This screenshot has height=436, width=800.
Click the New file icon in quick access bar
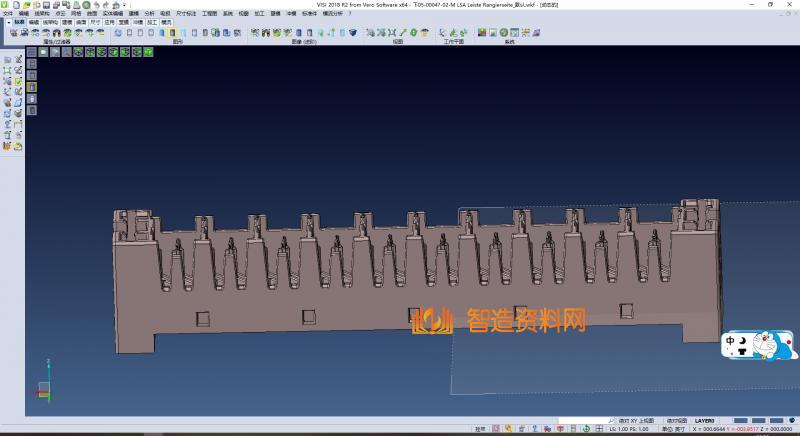coord(17,4)
